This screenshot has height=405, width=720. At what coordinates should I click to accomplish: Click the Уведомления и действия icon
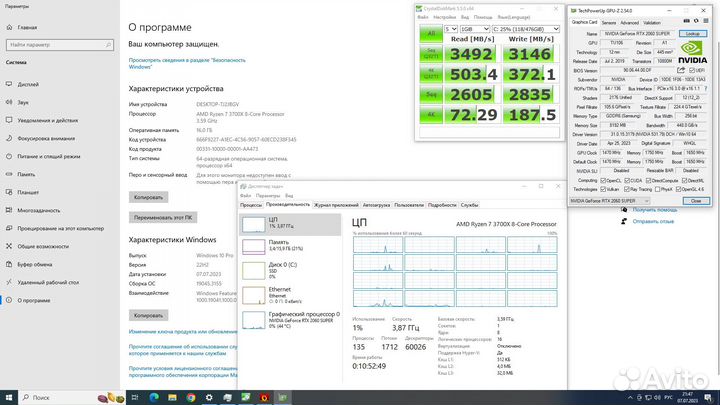pyautogui.click(x=9, y=120)
